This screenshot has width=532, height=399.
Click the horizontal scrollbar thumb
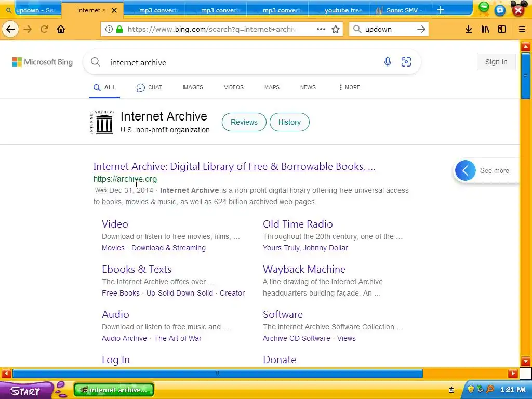point(218,374)
